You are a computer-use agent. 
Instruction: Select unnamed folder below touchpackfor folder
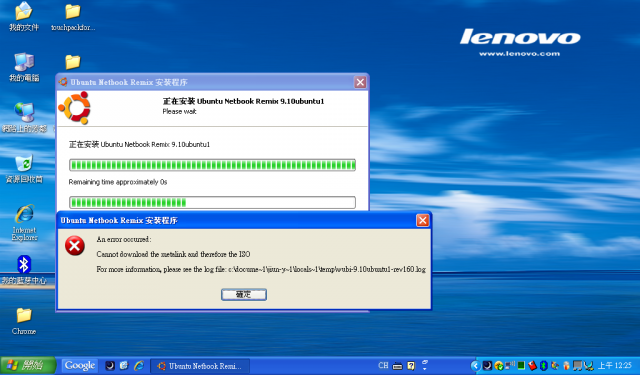73,62
